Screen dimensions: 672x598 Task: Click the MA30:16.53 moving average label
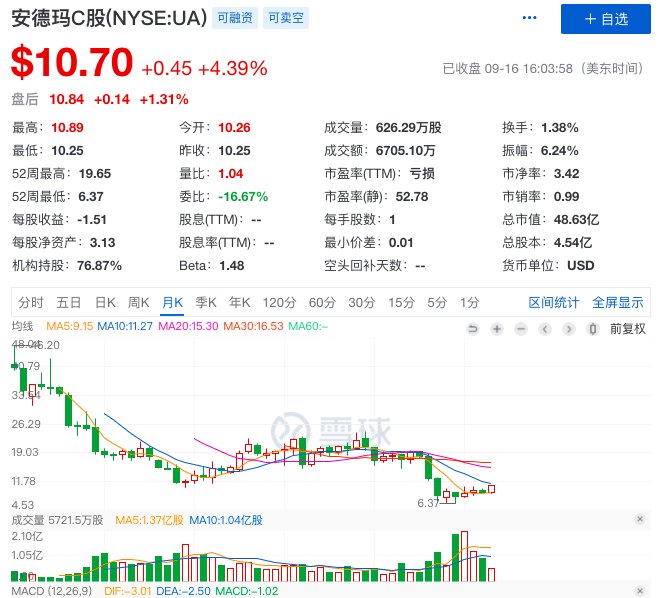pyautogui.click(x=253, y=326)
